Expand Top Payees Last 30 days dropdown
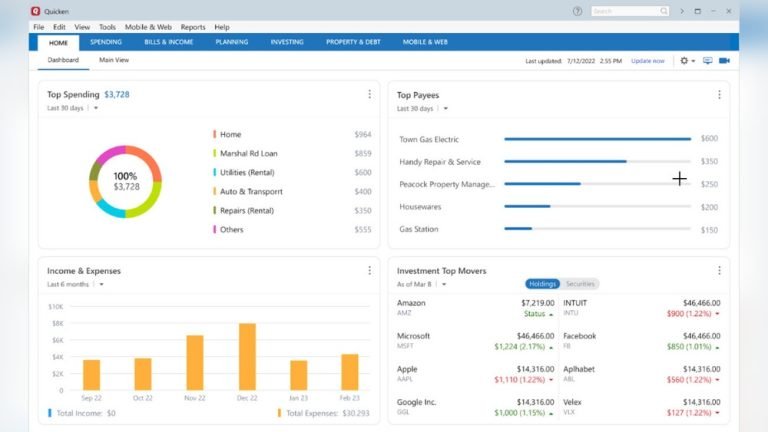 [446, 108]
